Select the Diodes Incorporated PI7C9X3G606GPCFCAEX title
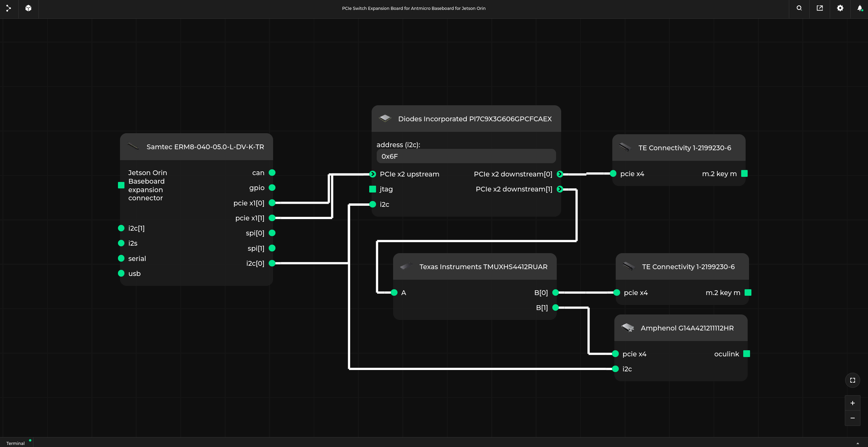Viewport: 868px width, 447px height. (475, 119)
